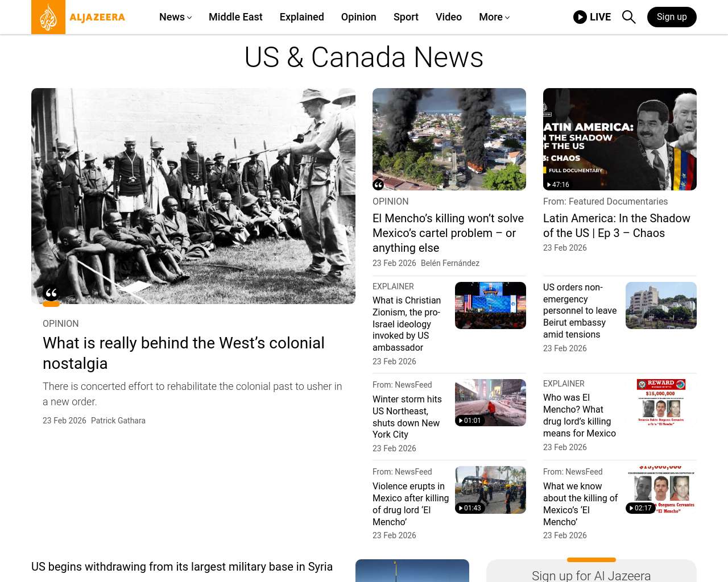Viewport: 728px width, 582px height.
Task: Click opinion quote icon on colonial photo
Action: coord(51,294)
